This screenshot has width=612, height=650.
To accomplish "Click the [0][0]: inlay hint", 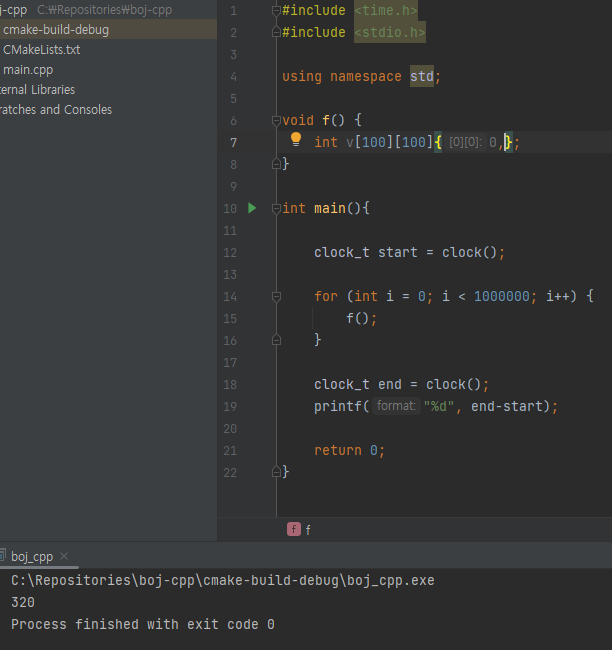I will coord(465,143).
